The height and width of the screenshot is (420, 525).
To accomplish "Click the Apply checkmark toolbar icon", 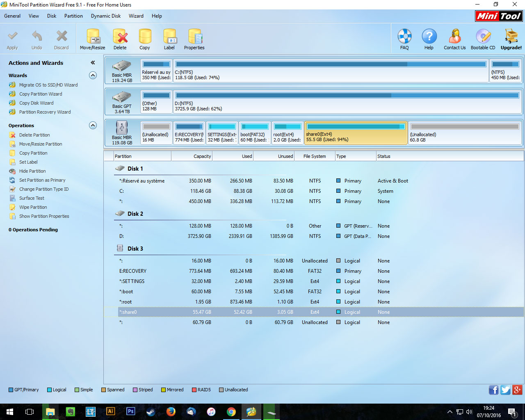I will click(12, 37).
